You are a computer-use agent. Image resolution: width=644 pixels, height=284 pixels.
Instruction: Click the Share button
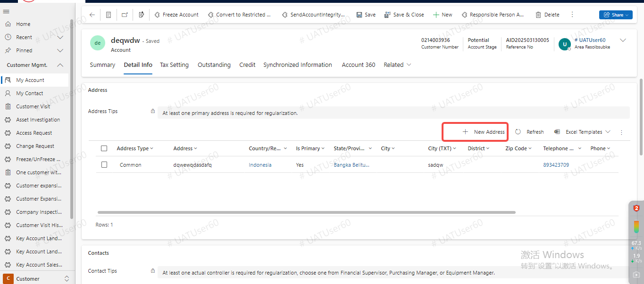coord(616,15)
